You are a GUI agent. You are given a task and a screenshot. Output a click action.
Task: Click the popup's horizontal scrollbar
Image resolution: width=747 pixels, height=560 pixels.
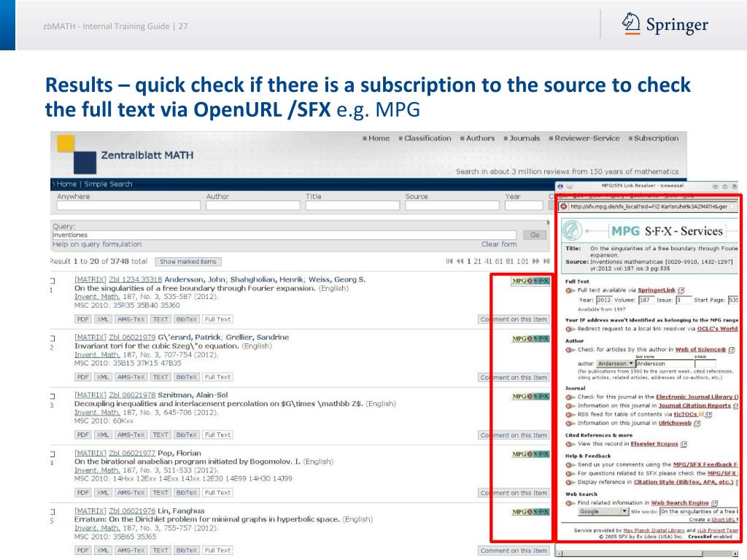click(648, 553)
